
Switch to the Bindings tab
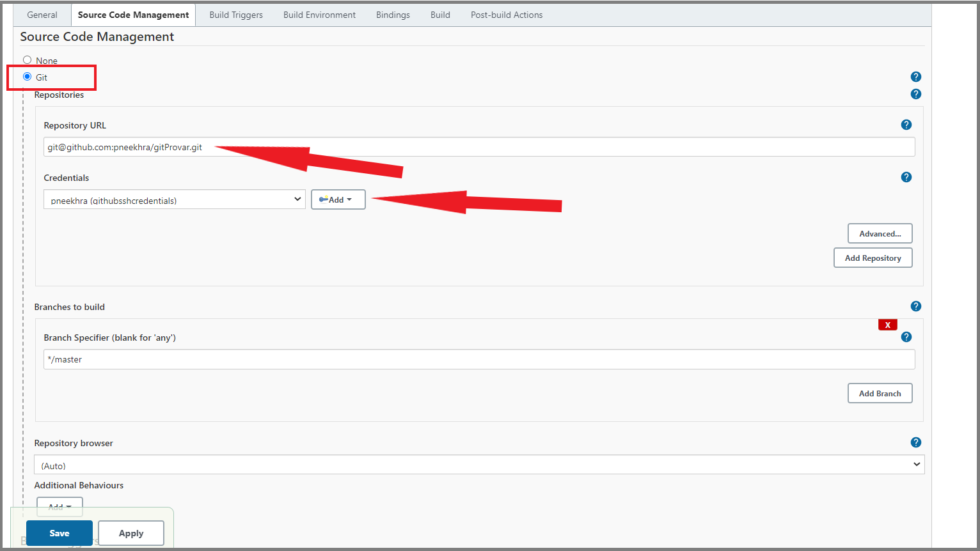[393, 15]
